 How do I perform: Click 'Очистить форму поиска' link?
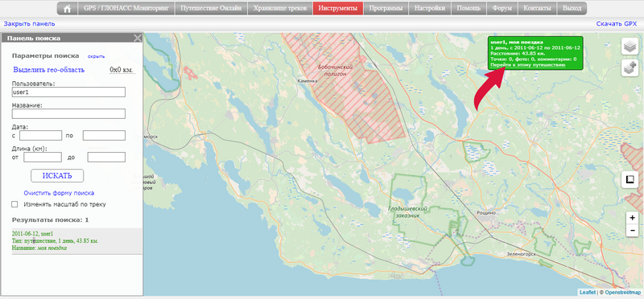[x=59, y=193]
